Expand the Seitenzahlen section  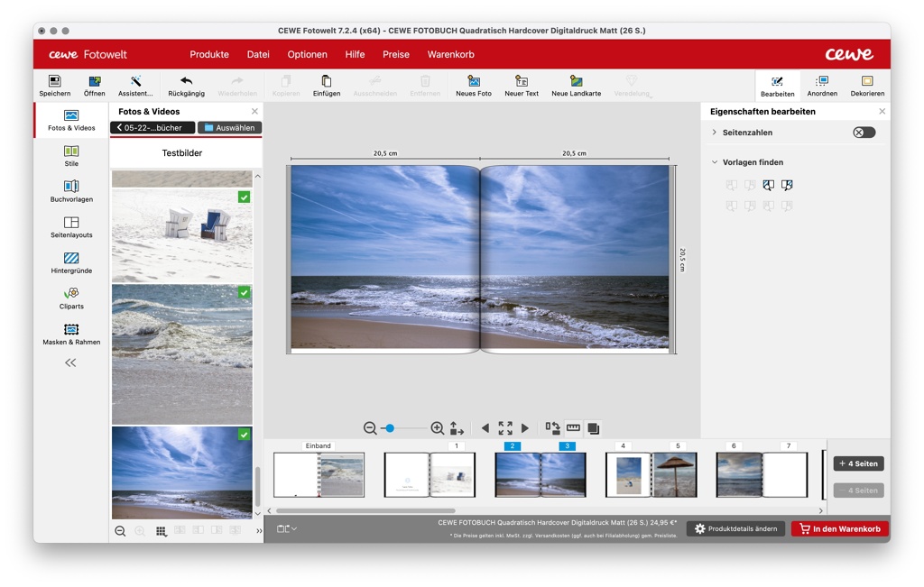[715, 133]
